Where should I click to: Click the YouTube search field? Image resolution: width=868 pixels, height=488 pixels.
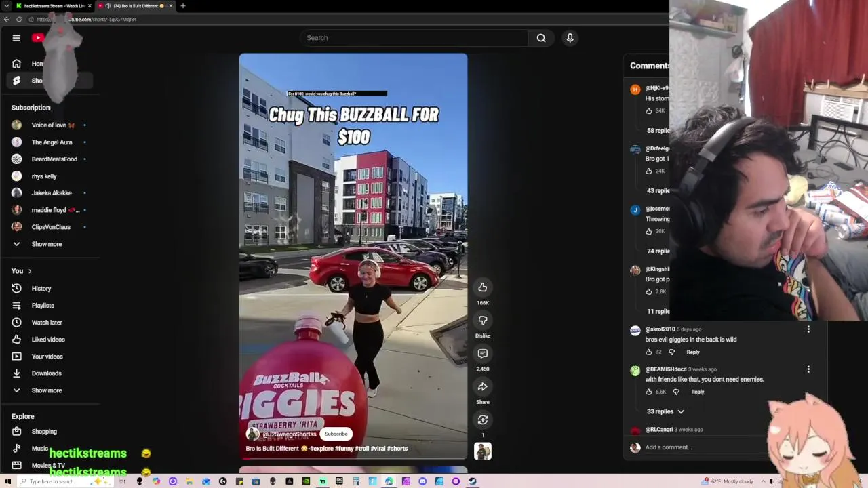tap(414, 38)
